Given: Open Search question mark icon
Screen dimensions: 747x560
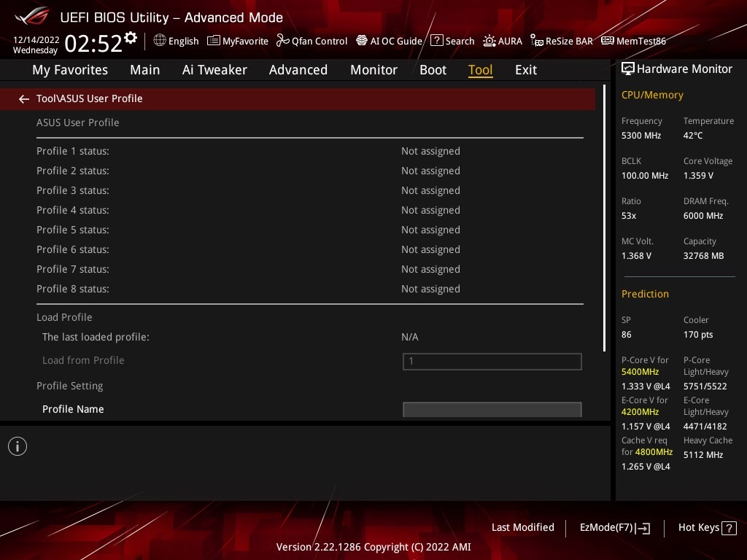Looking at the screenshot, I should pyautogui.click(x=436, y=41).
